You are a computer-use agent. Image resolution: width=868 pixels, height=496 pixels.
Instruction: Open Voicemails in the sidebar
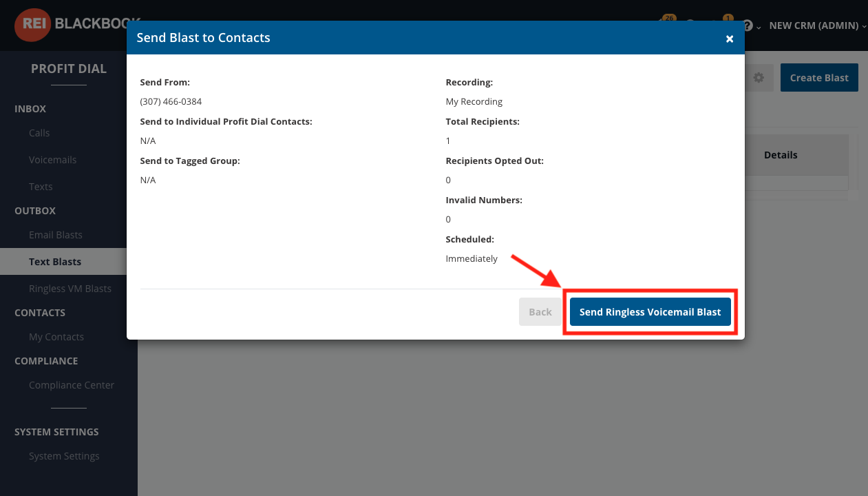pyautogui.click(x=52, y=160)
